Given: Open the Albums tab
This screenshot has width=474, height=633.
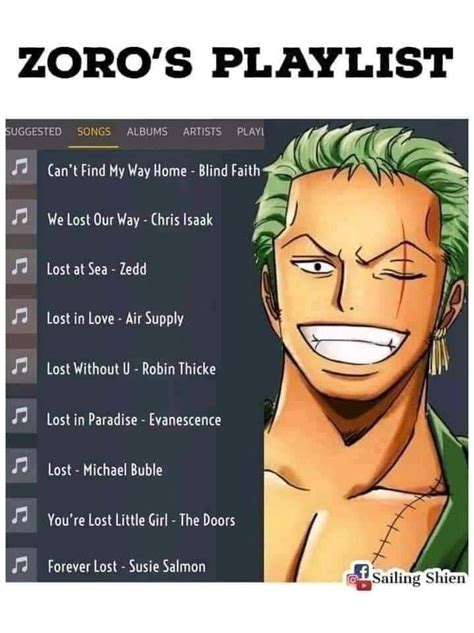Looking at the screenshot, I should click(147, 132).
